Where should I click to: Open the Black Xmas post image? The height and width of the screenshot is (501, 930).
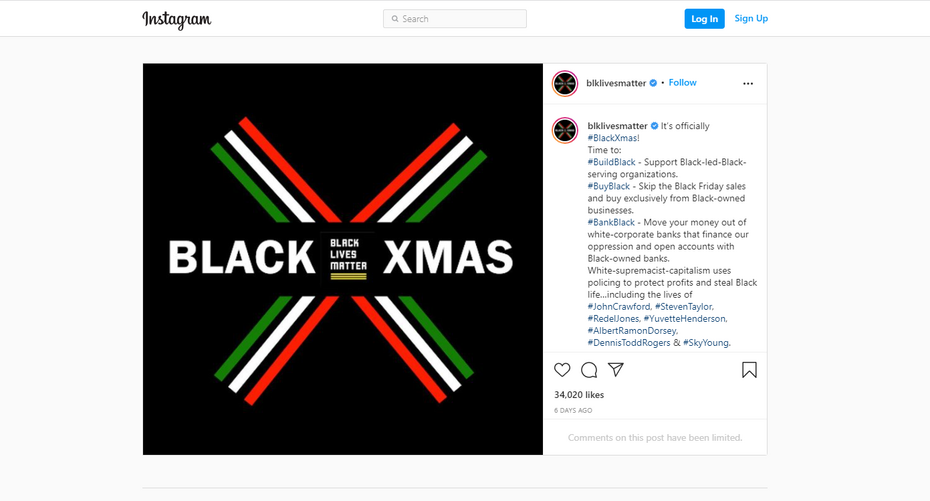[343, 259]
